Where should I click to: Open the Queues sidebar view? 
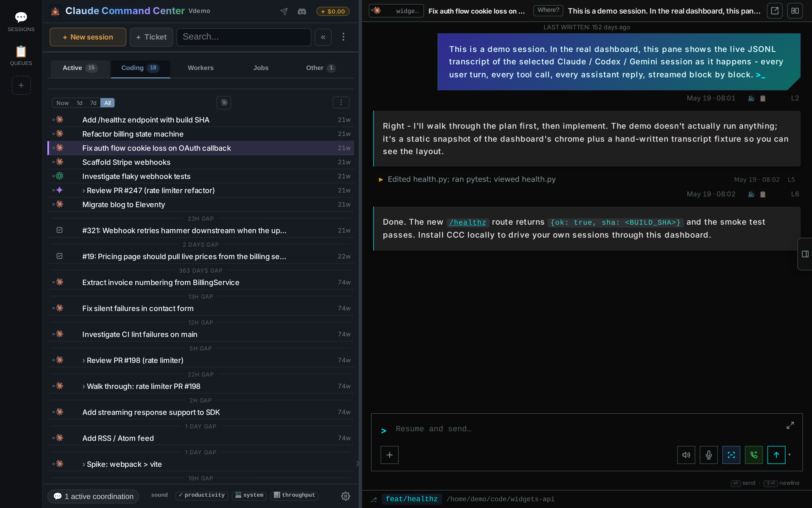pos(21,56)
